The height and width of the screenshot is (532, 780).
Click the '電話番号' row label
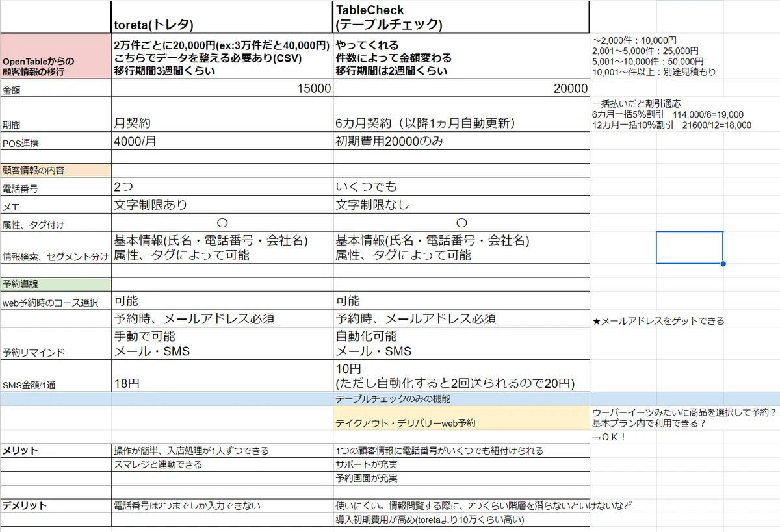tap(56, 187)
